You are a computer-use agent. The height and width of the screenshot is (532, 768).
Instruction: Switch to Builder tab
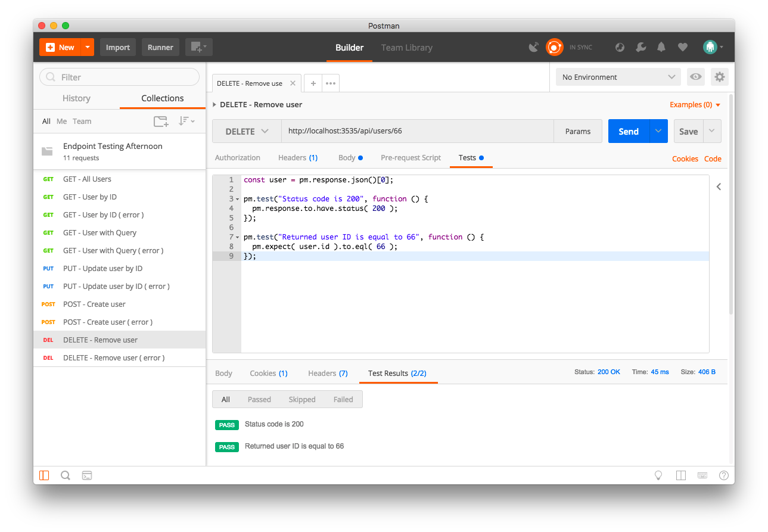coord(349,48)
